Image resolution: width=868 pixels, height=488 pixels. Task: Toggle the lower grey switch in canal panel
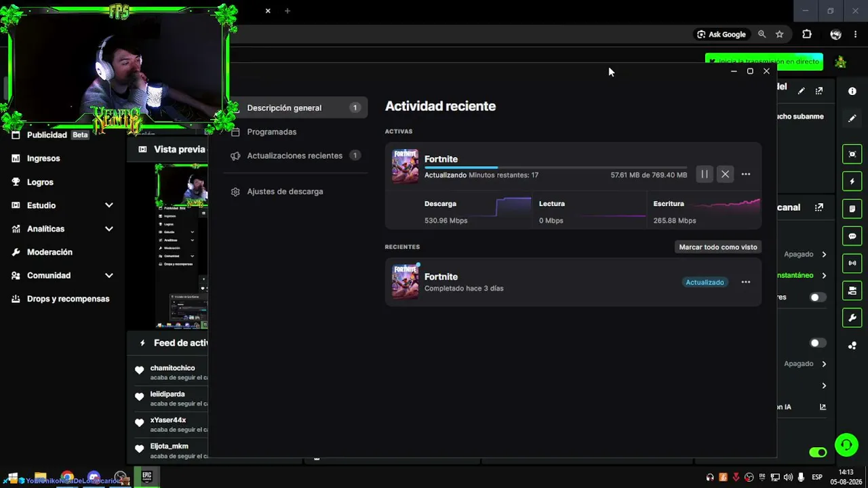pyautogui.click(x=818, y=343)
